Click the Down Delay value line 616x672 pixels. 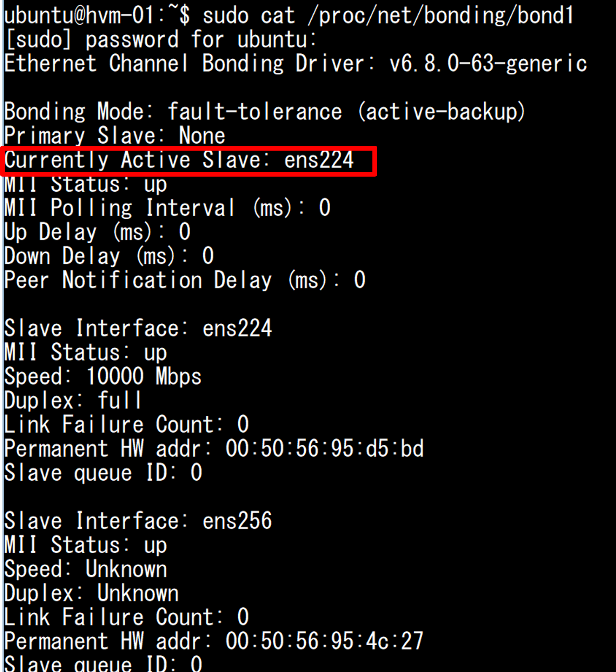pos(109,256)
